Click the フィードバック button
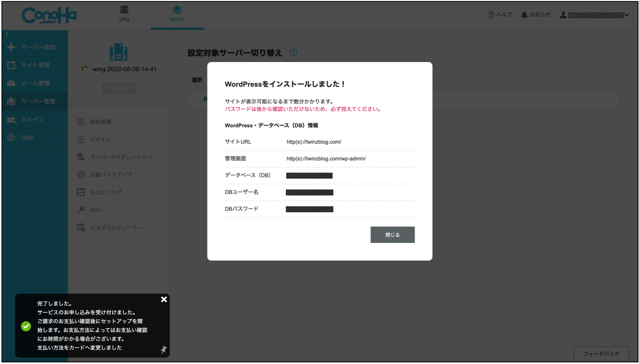 point(601,354)
